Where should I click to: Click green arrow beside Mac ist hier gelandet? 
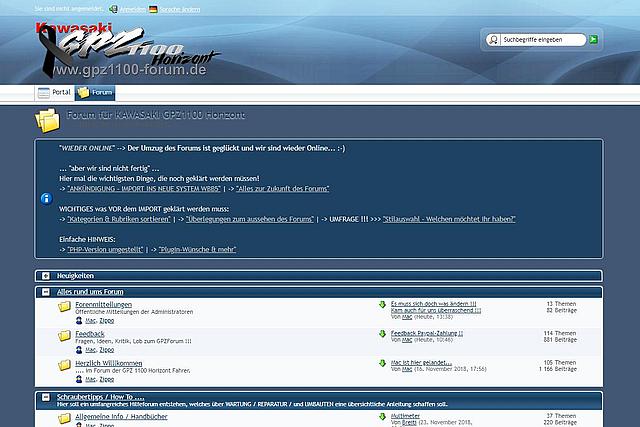coord(382,363)
